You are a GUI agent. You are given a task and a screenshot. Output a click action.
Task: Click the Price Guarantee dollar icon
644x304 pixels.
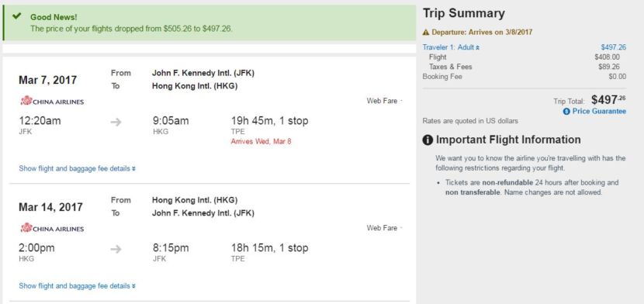click(x=566, y=111)
